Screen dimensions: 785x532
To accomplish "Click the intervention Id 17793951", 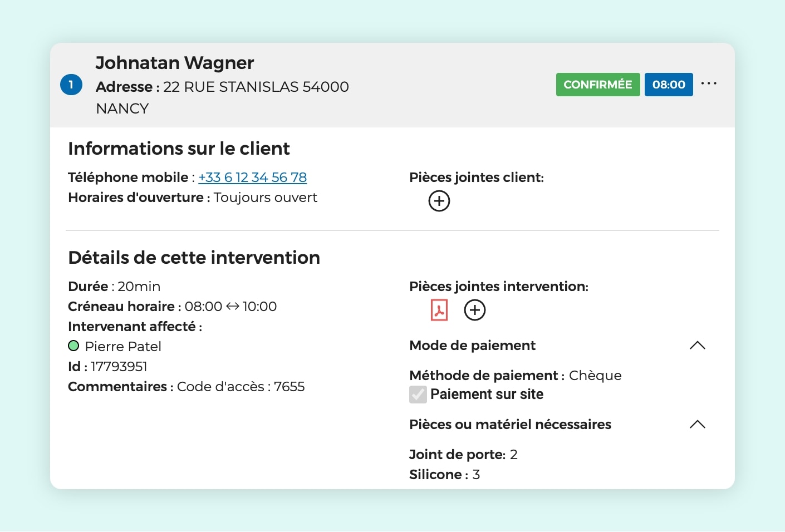I will 119,367.
